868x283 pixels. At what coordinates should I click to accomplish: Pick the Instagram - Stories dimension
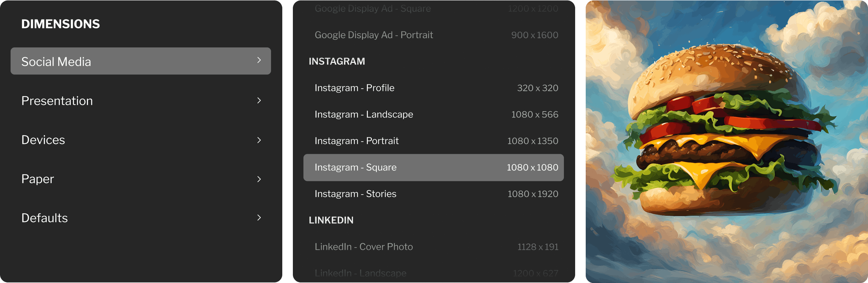433,194
